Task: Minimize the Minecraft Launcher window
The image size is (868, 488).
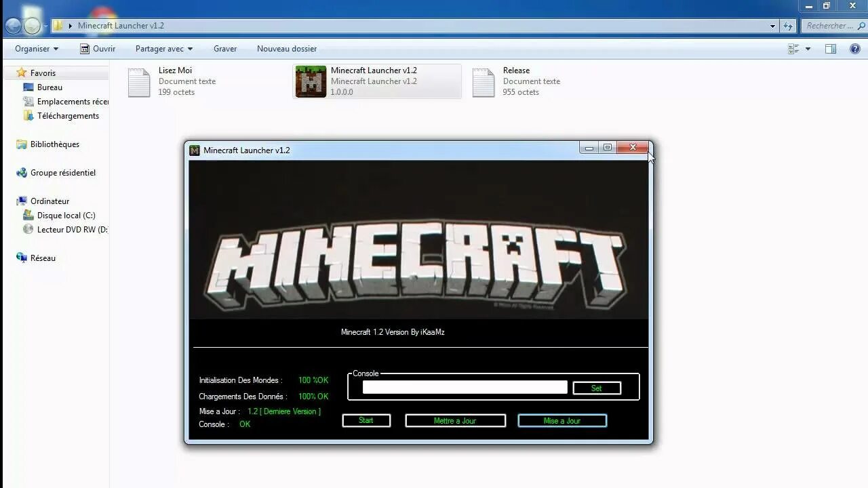Action: [x=589, y=148]
